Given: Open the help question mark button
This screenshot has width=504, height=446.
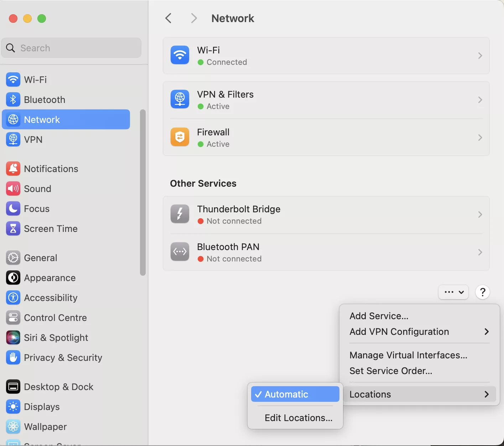Looking at the screenshot, I should click(x=483, y=292).
